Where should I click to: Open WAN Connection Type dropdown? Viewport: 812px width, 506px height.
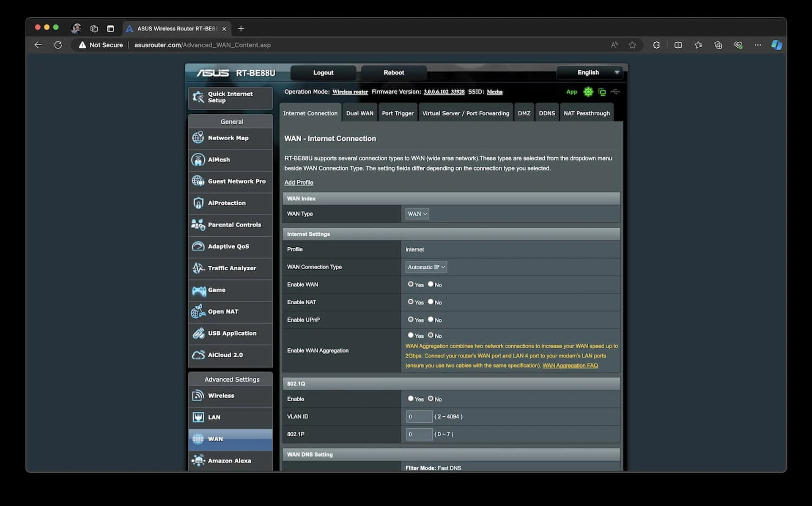click(x=426, y=267)
